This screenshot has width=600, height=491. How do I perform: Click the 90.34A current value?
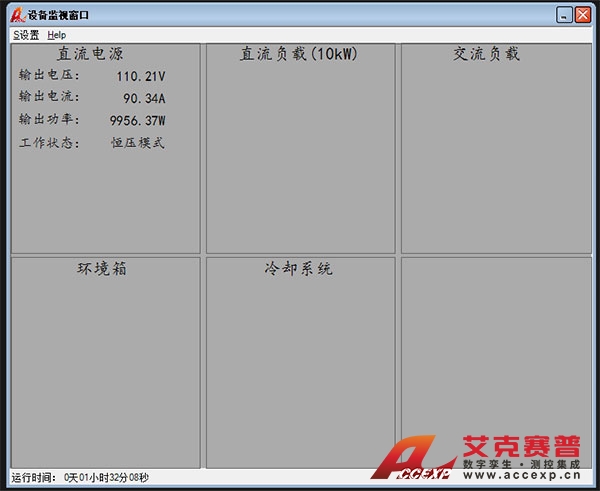144,99
